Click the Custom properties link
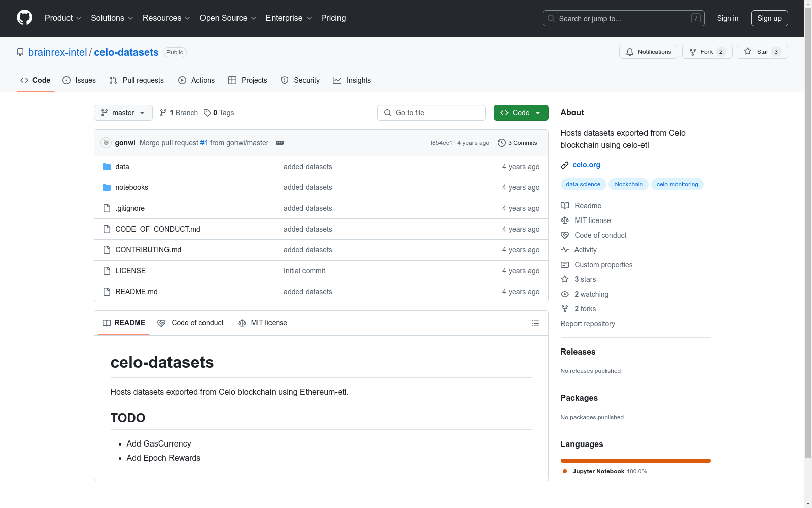Viewport: 812px width, 508px height. coord(603,265)
